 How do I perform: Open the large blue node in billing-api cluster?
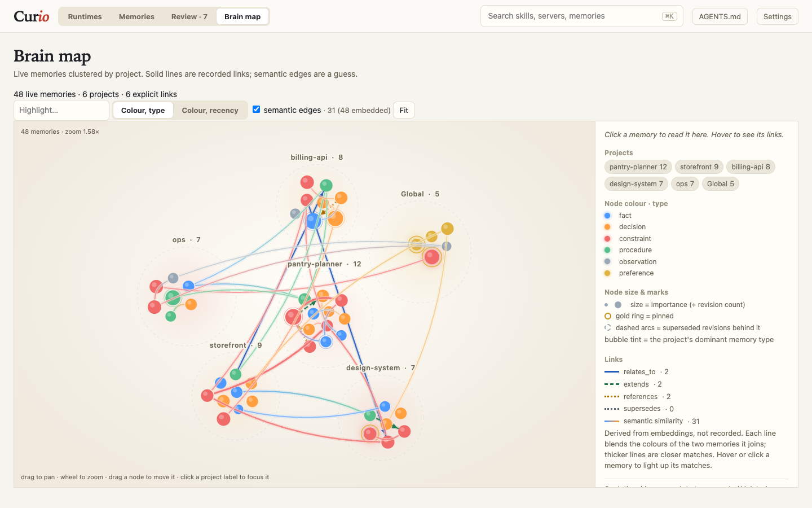[x=314, y=221]
